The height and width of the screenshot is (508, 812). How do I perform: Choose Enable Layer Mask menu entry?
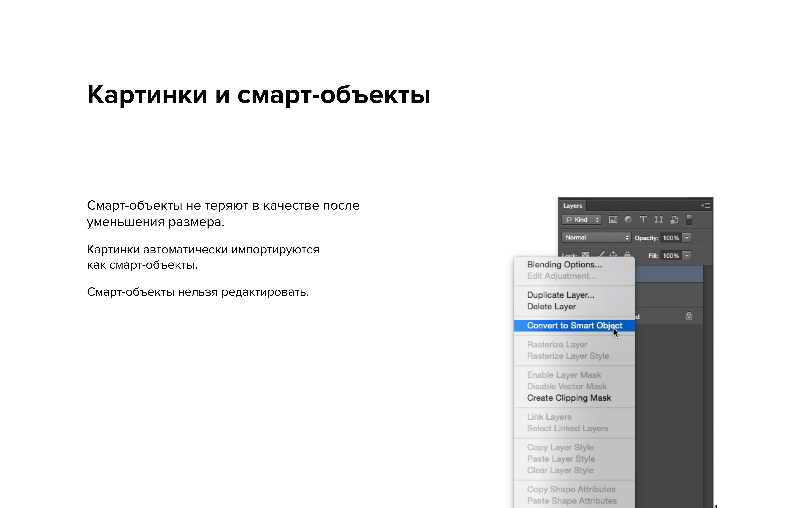(x=574, y=375)
